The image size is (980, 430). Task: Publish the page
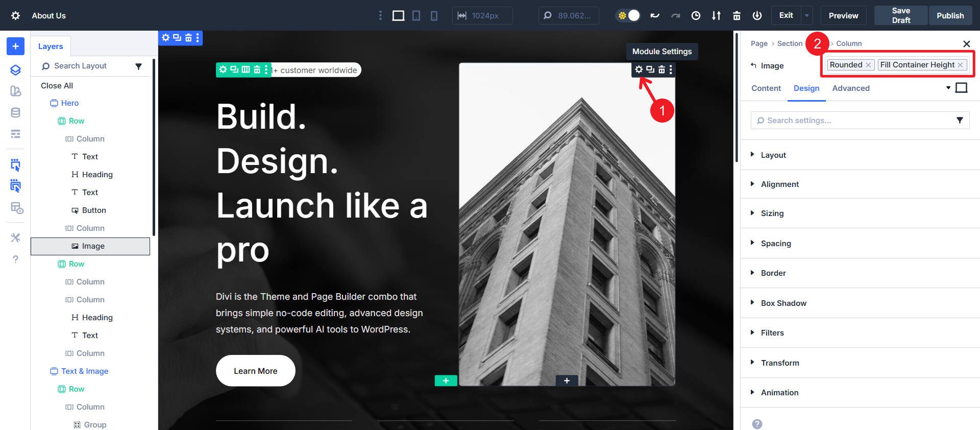click(x=950, y=15)
